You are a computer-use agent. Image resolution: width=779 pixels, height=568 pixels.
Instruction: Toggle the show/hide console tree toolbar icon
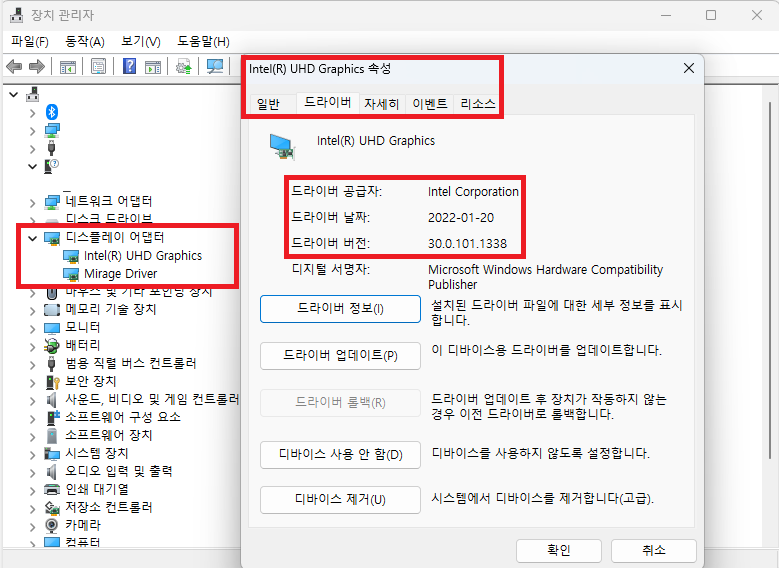[67, 66]
